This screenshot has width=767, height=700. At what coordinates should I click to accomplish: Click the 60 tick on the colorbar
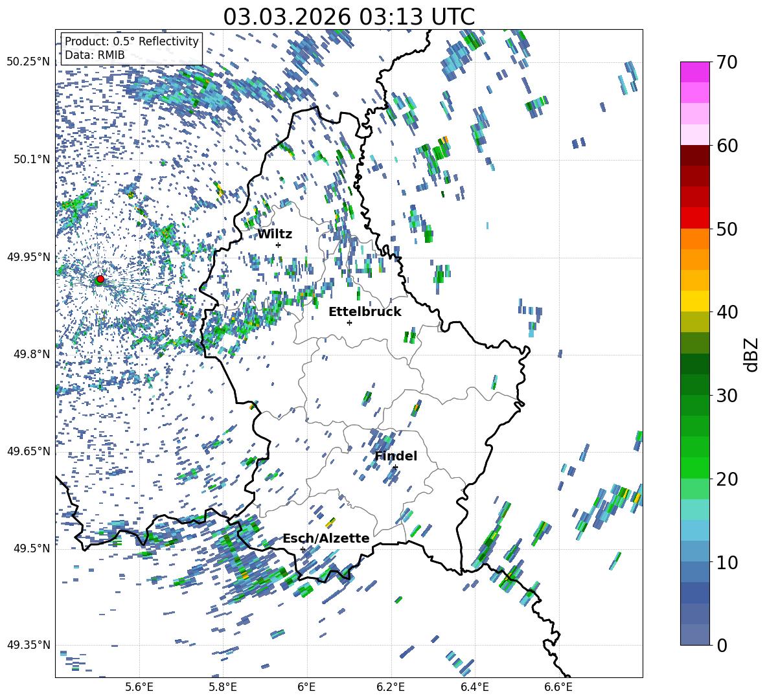click(727, 145)
